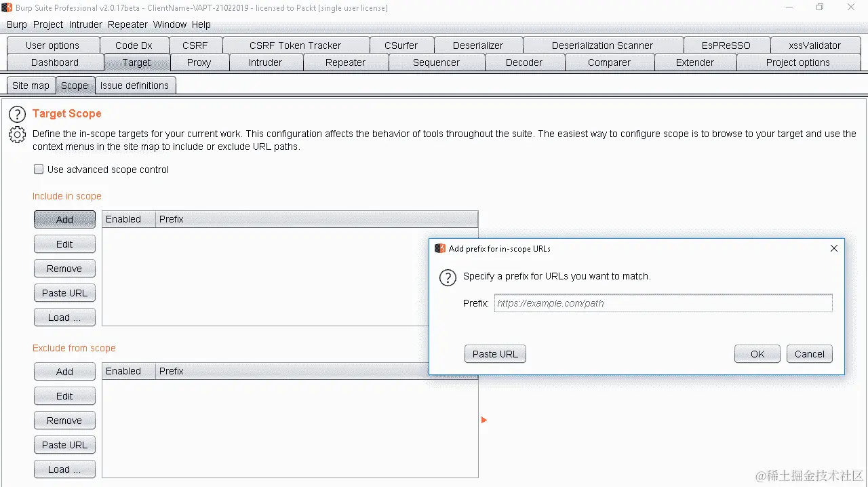This screenshot has height=487, width=868.
Task: Switch to CSRF Token Tracker tab
Action: pos(295,45)
